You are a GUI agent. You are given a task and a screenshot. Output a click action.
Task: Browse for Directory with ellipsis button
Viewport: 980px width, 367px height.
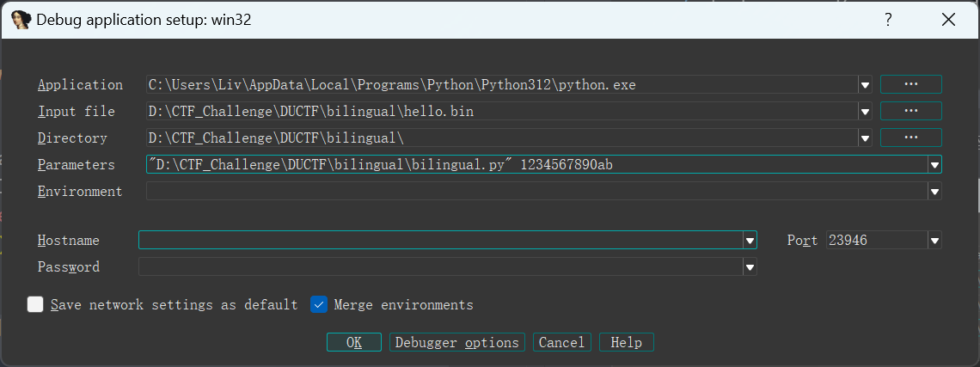910,138
